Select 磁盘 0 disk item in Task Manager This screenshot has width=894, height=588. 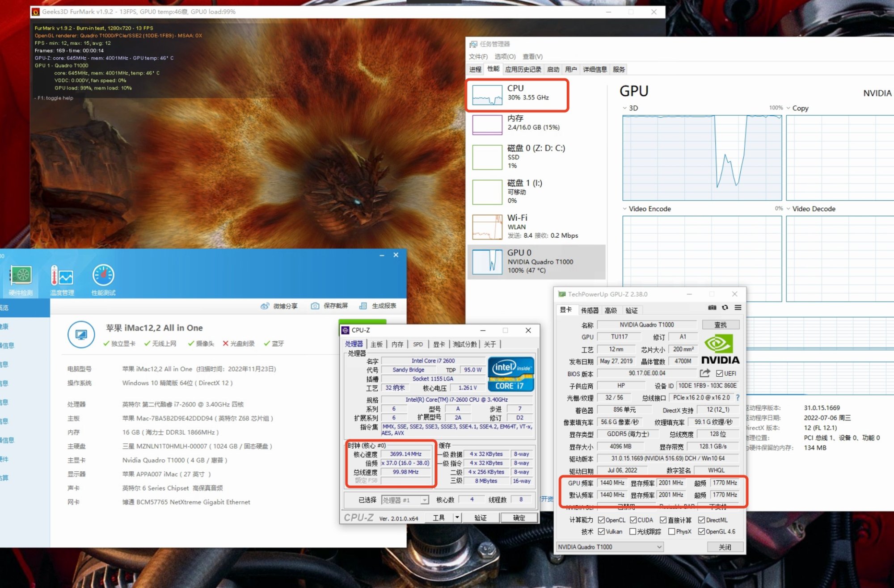coord(536,156)
